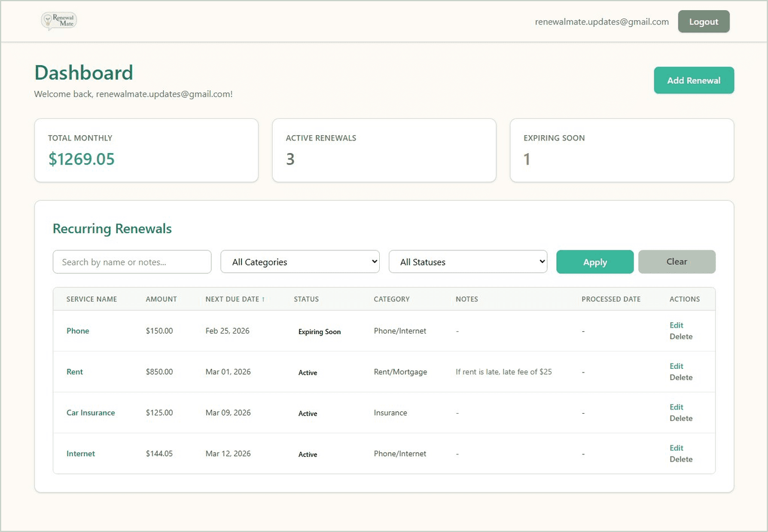Open the All Categories dropdown
Screen dimensions: 768x532
click(300, 261)
